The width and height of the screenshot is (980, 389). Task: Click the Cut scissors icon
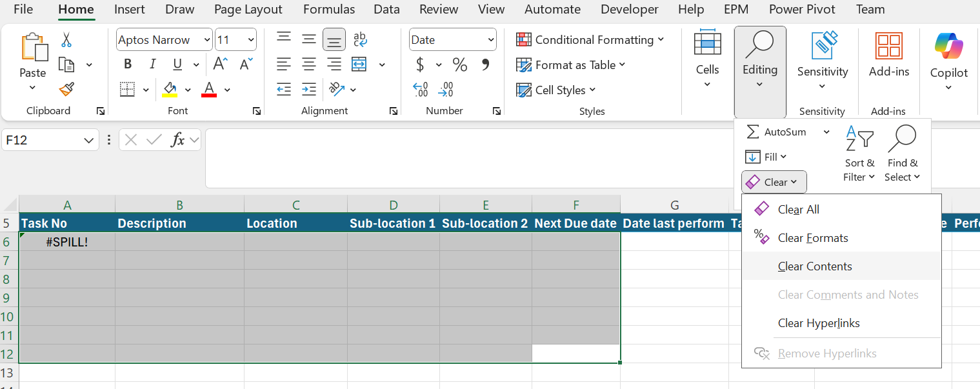point(66,40)
